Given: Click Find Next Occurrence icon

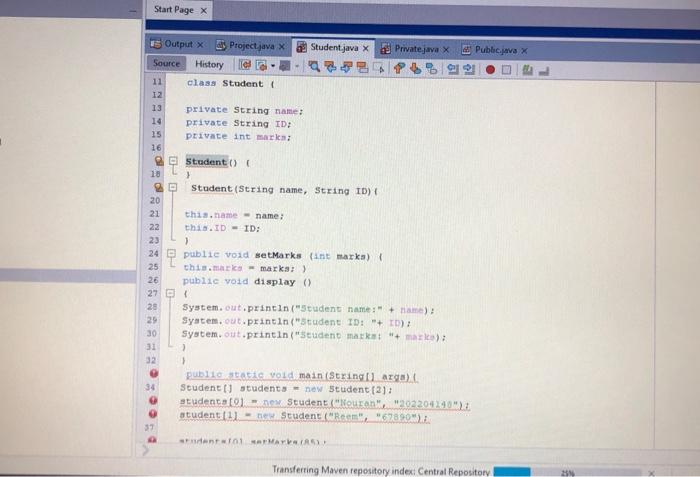Looking at the screenshot, I should tap(346, 67).
